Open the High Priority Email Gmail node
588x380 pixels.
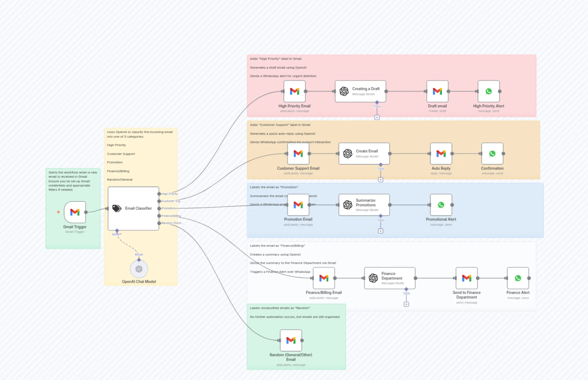click(x=294, y=91)
